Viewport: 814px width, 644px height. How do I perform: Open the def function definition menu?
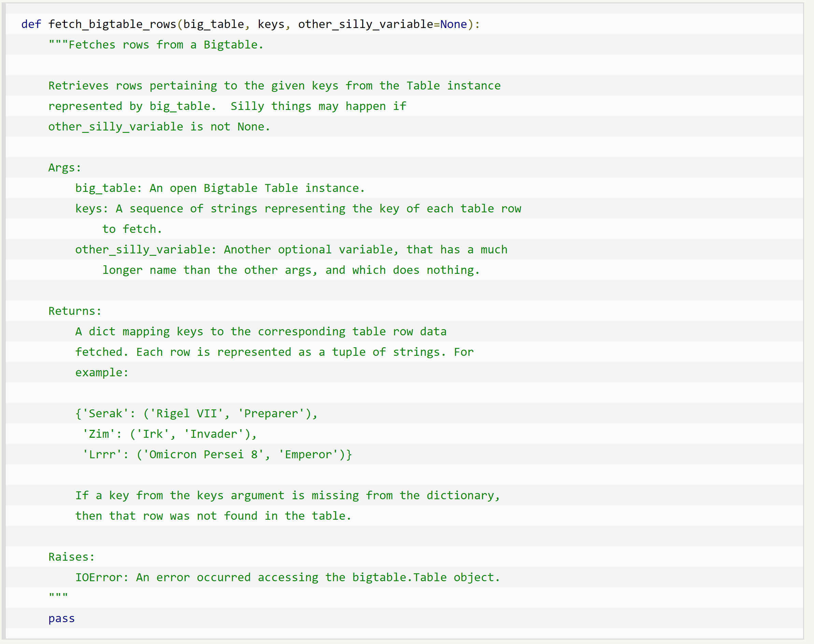pos(29,25)
